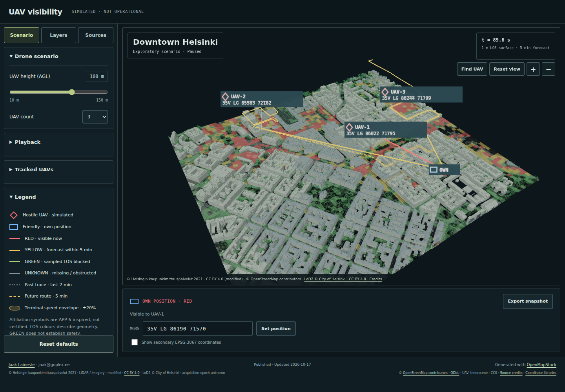Open the Sources tab
Image resolution: width=565 pixels, height=392 pixels.
point(96,35)
